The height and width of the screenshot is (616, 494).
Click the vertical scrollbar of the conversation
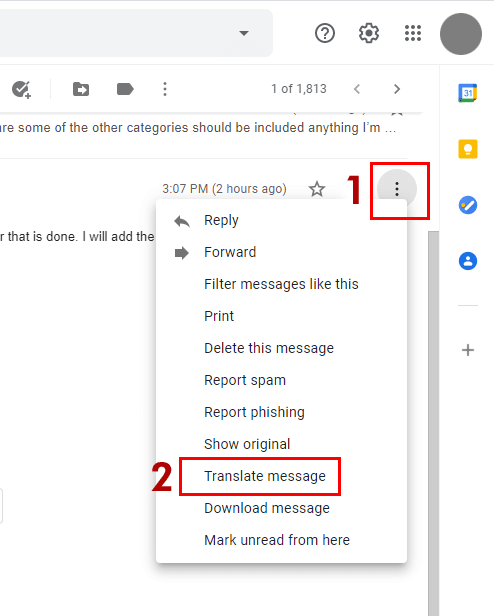click(x=433, y=424)
